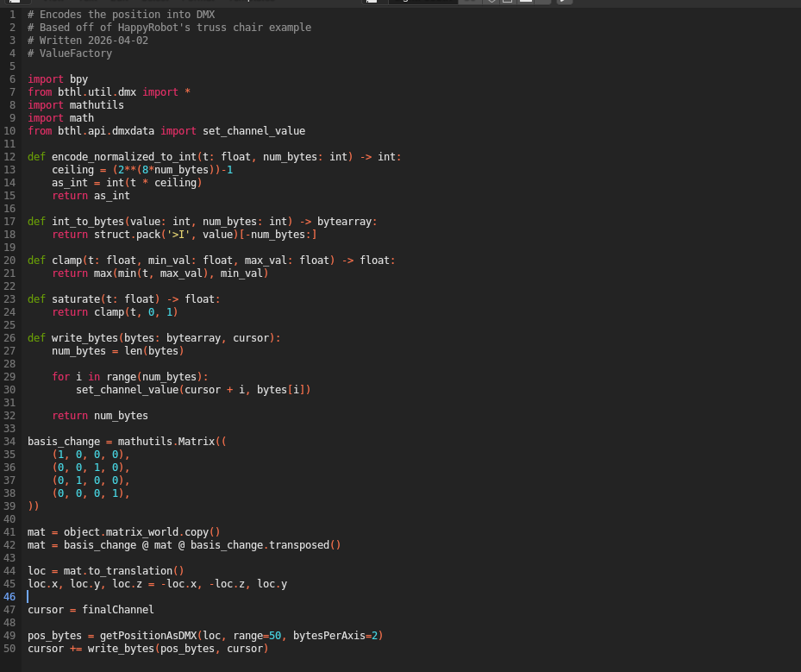
Task: Click 'set_channel_value' in the line 10 import
Action: click(x=253, y=131)
